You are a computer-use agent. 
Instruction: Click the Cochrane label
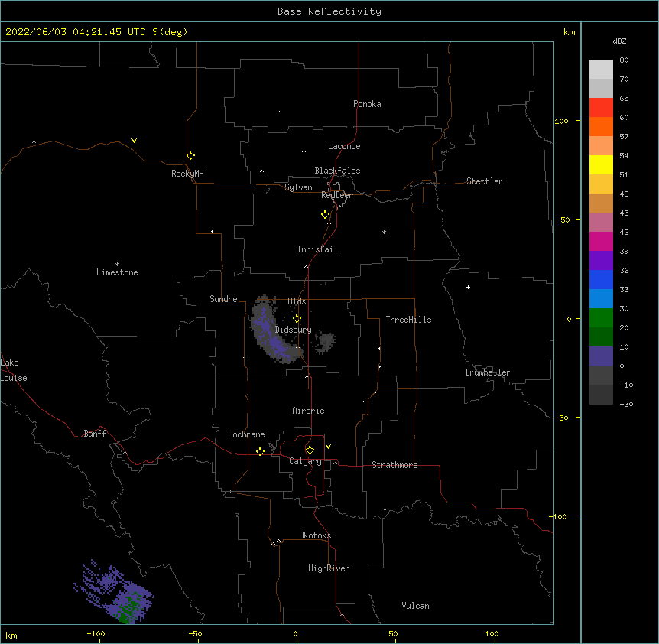tap(246, 434)
